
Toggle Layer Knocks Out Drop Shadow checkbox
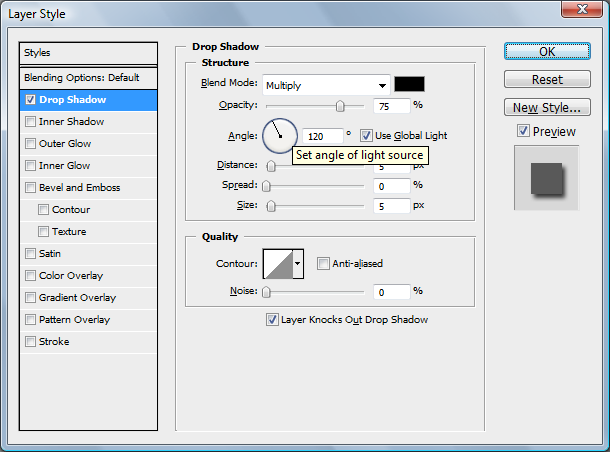tap(272, 319)
